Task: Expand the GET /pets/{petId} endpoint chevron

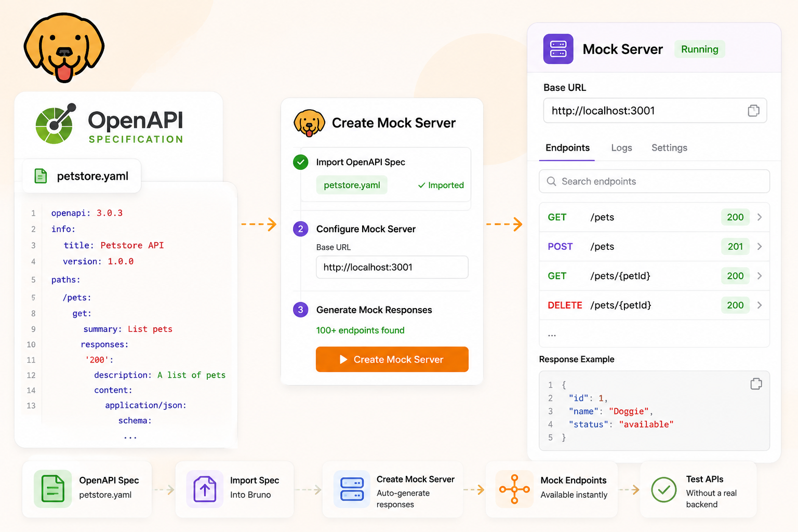Action: click(x=760, y=276)
